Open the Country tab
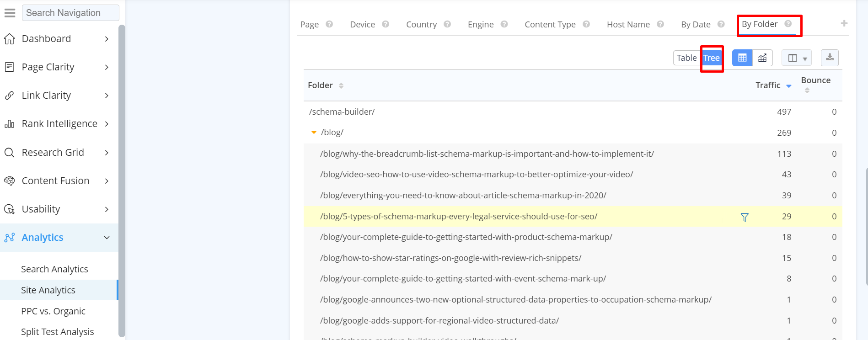 (x=421, y=25)
